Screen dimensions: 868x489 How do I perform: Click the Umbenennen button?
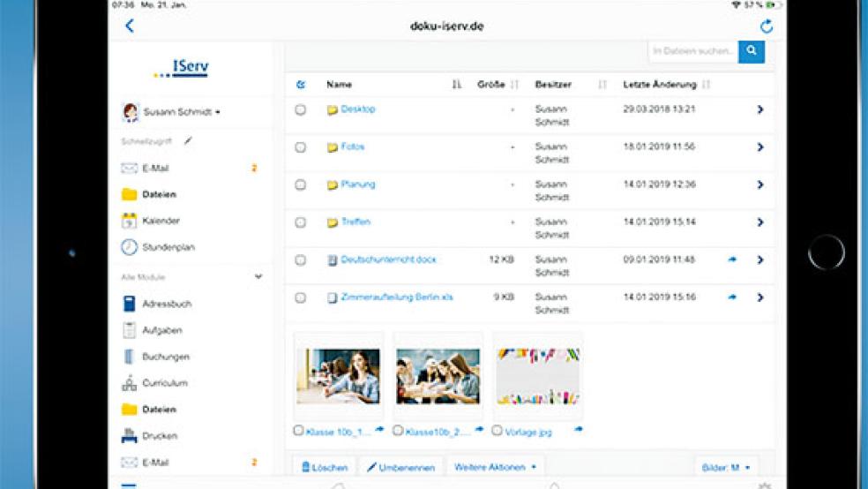401,468
